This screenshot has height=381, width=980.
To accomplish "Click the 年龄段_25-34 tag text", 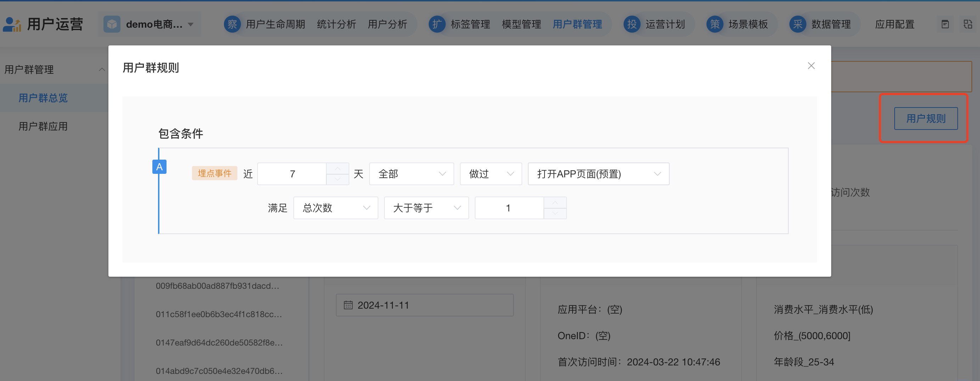I will coord(804,362).
